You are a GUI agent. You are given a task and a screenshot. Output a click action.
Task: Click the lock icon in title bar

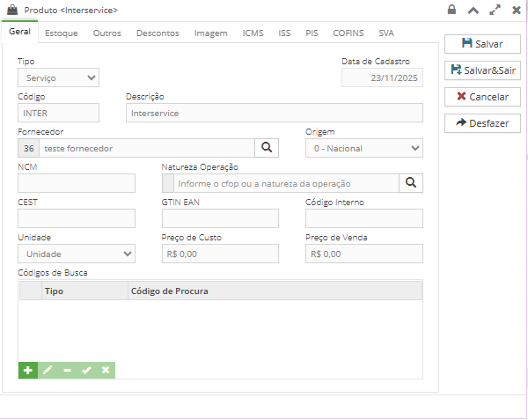pyautogui.click(x=451, y=10)
